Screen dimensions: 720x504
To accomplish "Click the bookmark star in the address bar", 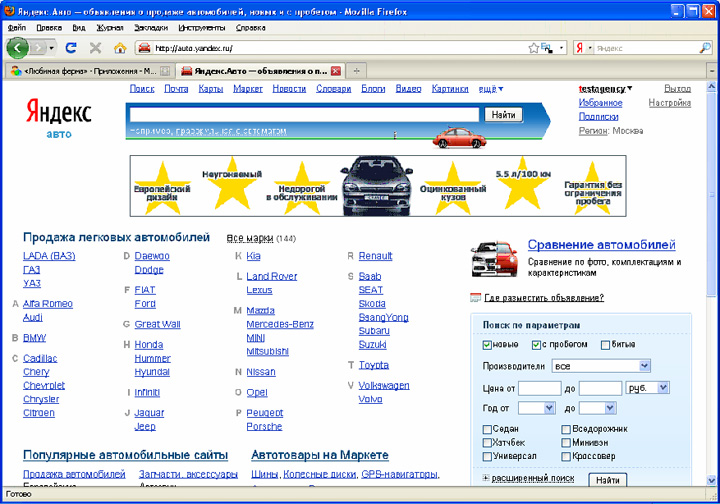I will [x=534, y=47].
